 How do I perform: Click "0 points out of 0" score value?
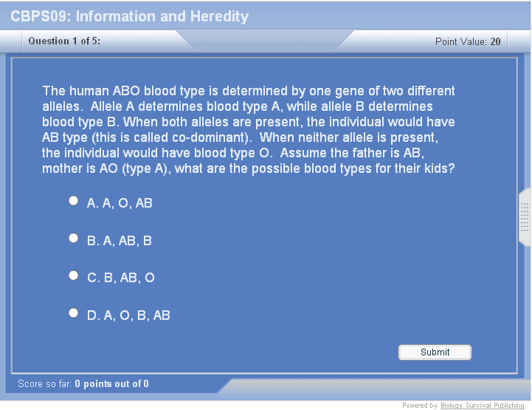111,384
